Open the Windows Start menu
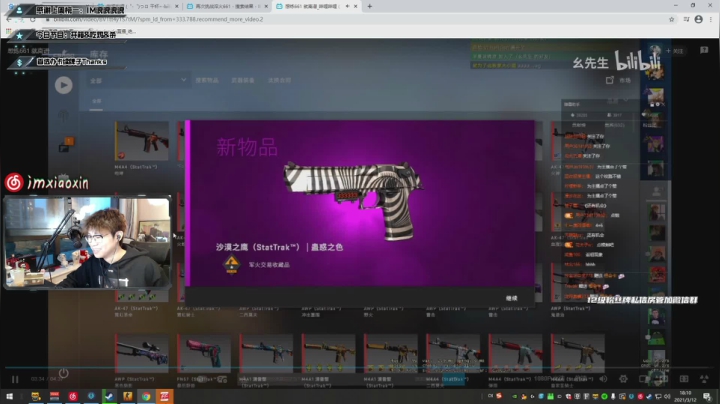Screen dimensions: 720x404 (x=9, y=396)
